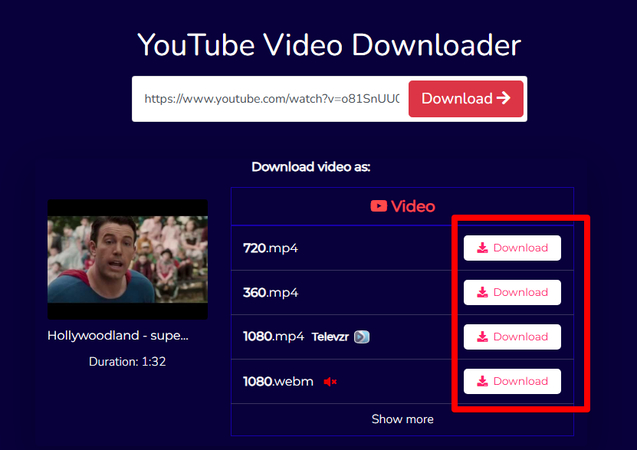Click the download icon in the 720.mp4 button

tap(482, 248)
